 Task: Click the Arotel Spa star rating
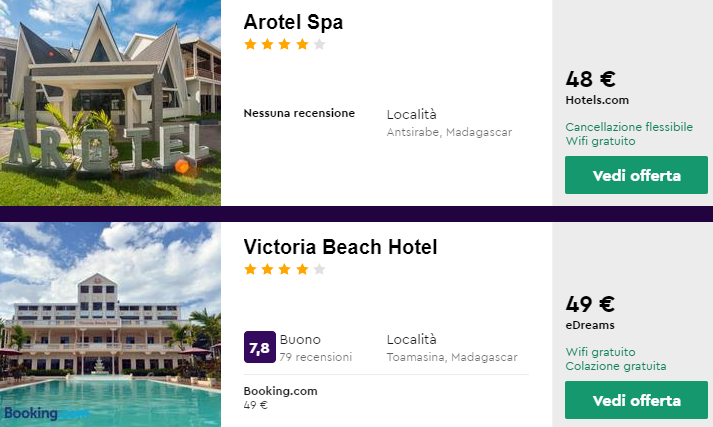coord(285,44)
